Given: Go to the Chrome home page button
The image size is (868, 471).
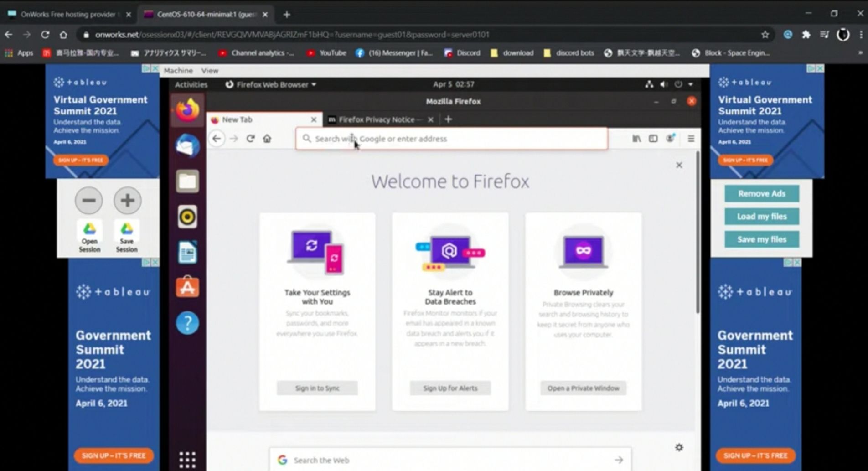Looking at the screenshot, I should (63, 35).
